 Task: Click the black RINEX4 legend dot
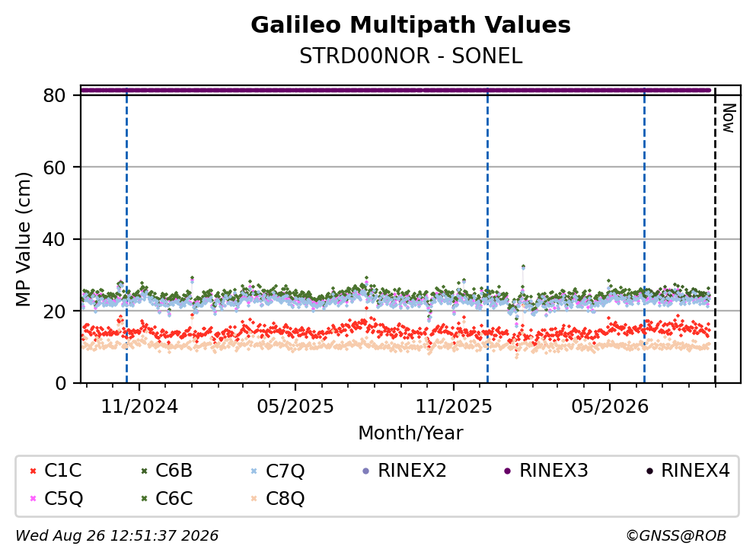click(x=649, y=471)
